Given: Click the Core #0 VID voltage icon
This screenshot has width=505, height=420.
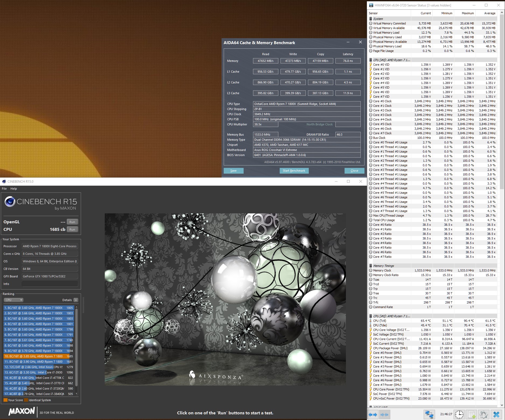Looking at the screenshot, I should point(371,65).
